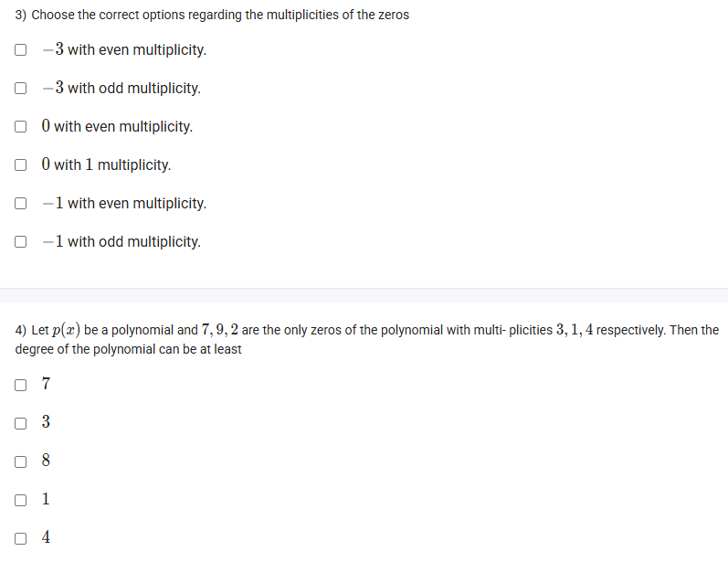Click the label text "0 with even multiplicity."
Viewport: 728px width, 562px height.
pos(117,126)
